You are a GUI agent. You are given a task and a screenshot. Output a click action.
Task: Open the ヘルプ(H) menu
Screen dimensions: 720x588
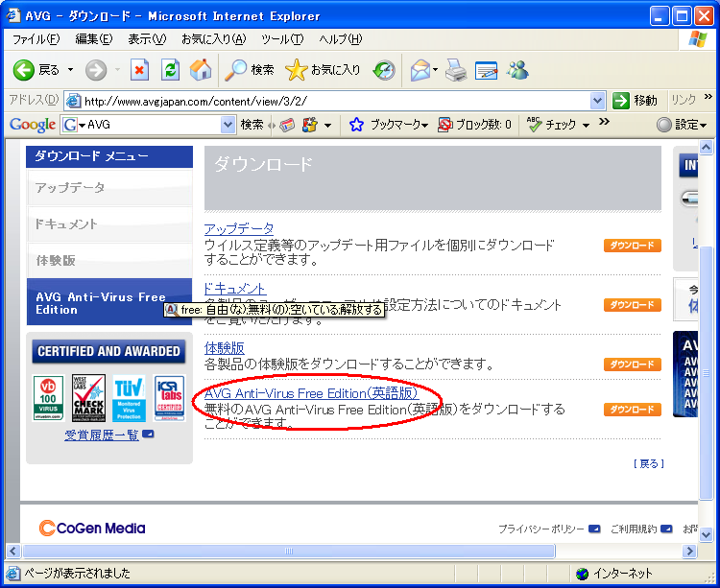point(341,39)
